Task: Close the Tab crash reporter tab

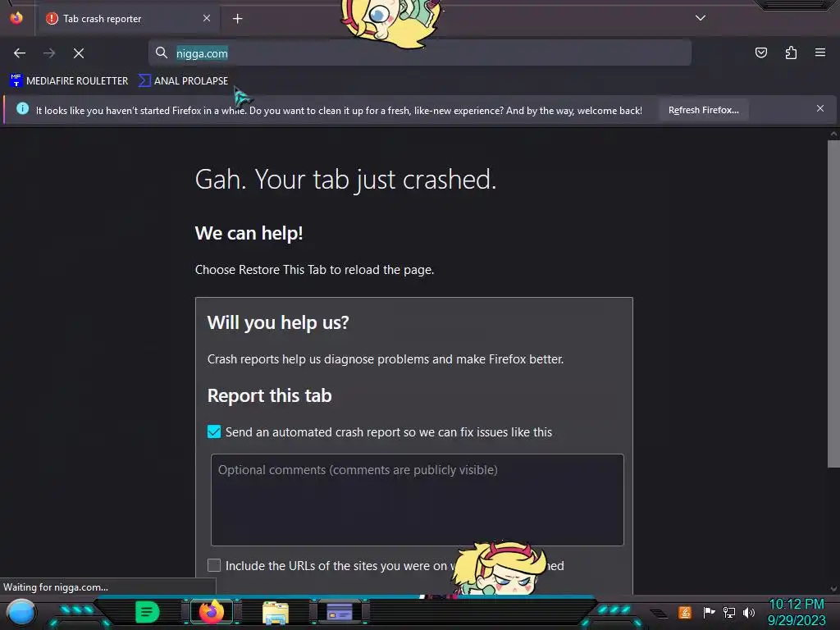Action: 207,18
